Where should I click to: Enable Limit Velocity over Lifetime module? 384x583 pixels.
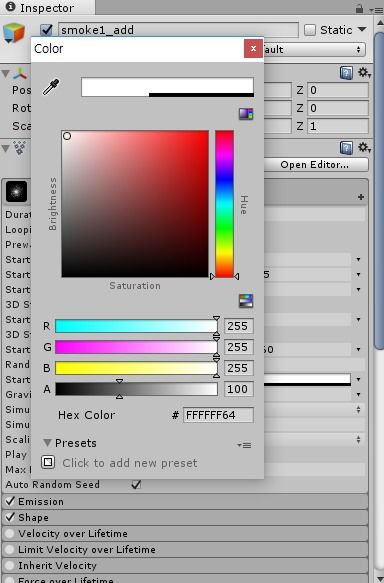pos(10,550)
